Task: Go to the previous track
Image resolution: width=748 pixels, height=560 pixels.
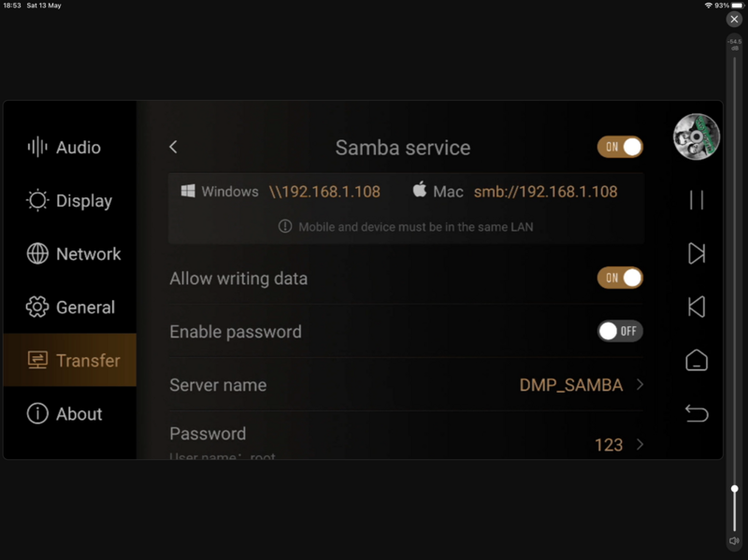Action: point(697,307)
